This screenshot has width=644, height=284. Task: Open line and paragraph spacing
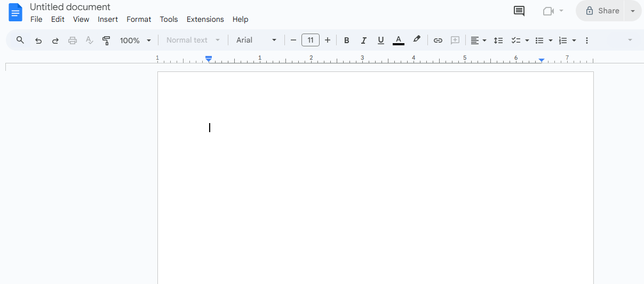coord(498,40)
